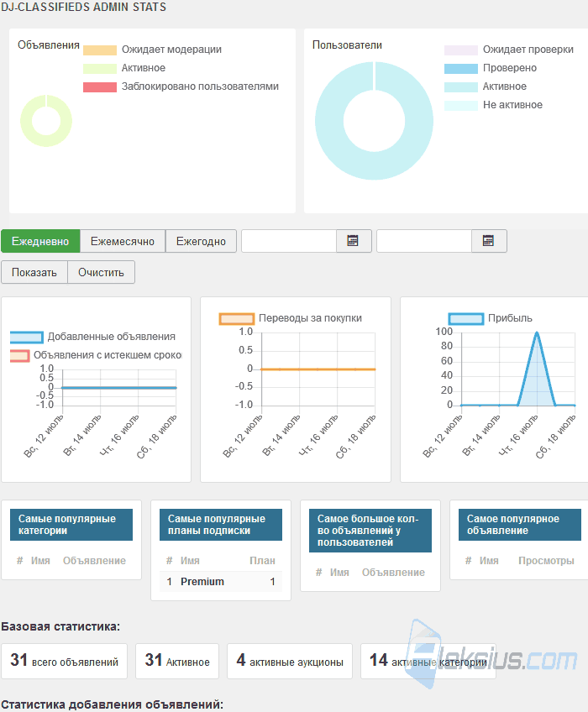Click the Самые популярные категории header
Image resolution: width=588 pixels, height=712 pixels.
(x=71, y=525)
